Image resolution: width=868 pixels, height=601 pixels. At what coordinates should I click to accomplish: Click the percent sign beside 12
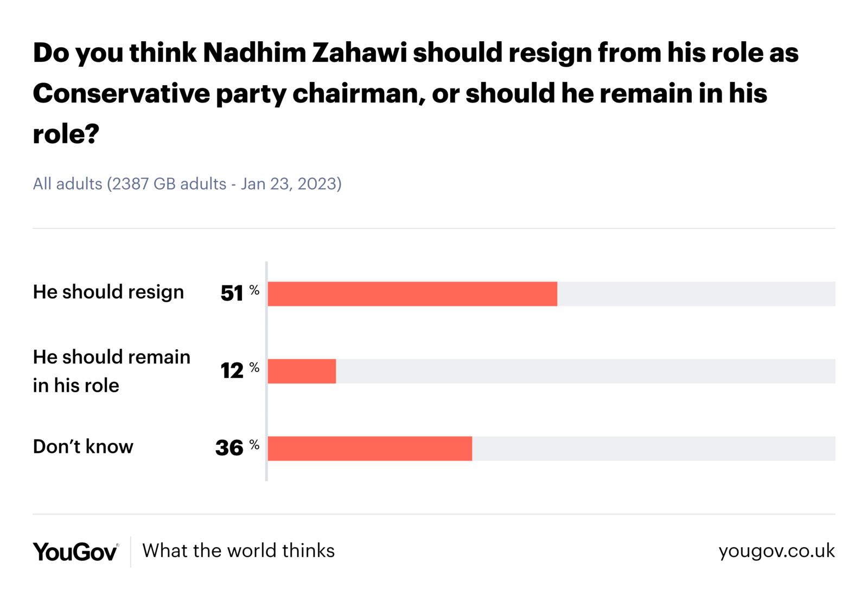coord(254,368)
